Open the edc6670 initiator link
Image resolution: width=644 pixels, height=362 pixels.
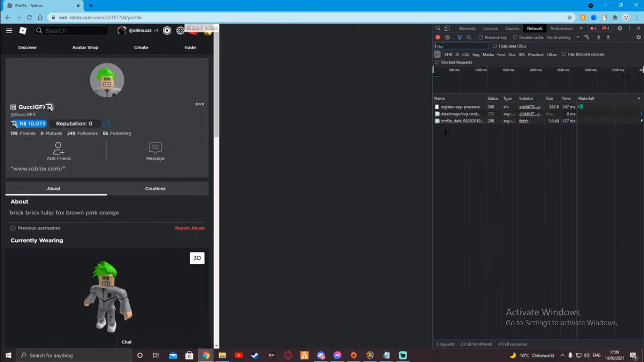(x=530, y=107)
